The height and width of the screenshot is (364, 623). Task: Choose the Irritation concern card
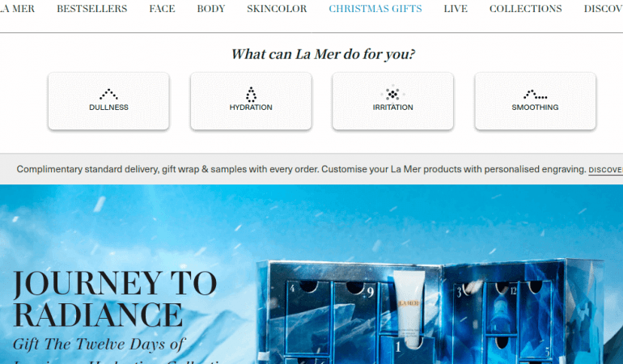(x=392, y=101)
